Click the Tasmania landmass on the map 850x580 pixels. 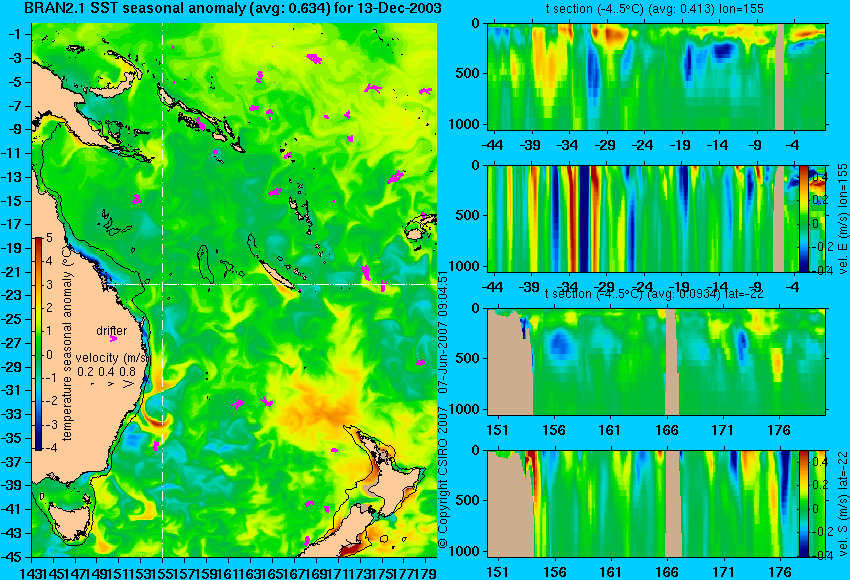(x=67, y=520)
